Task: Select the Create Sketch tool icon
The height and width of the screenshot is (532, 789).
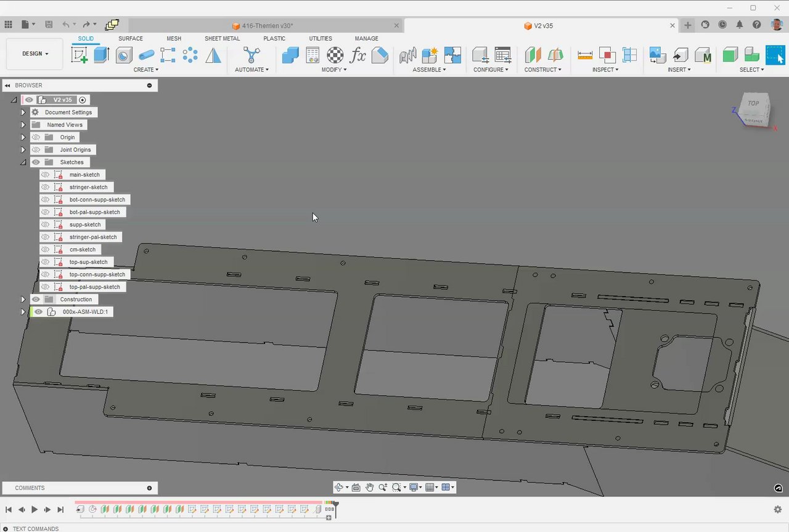Action: tap(80, 55)
